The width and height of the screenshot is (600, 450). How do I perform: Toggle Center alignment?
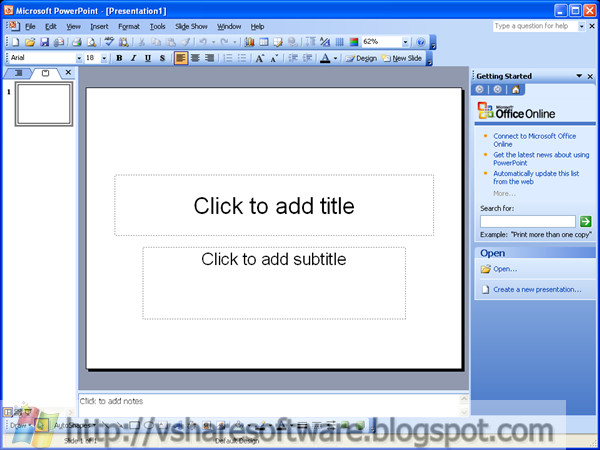coord(195,58)
